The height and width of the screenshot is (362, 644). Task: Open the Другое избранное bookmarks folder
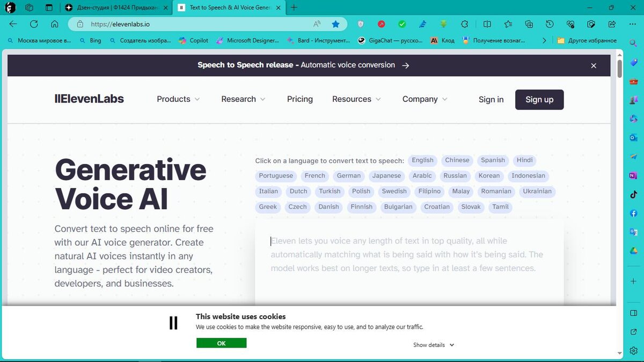tap(587, 40)
